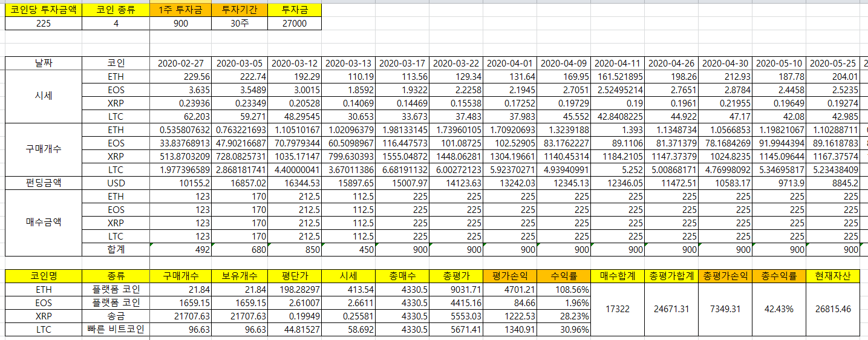The image size is (868, 340).
Task: Click the XRP quantity cell 513.8703209
Action: [180, 156]
